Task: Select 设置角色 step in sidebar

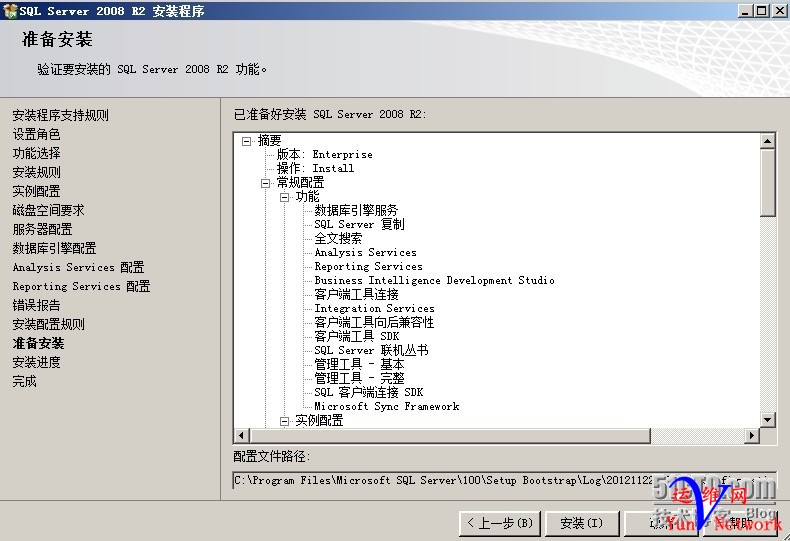Action: tap(36, 134)
